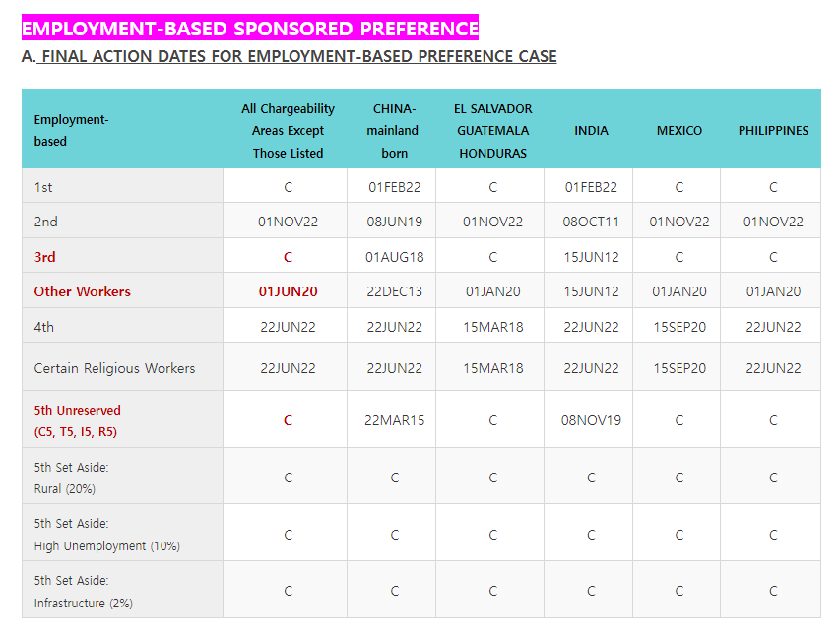The image size is (840, 638).
Task: Click the Employment-Based Sponsored Preference heading
Action: click(x=250, y=28)
